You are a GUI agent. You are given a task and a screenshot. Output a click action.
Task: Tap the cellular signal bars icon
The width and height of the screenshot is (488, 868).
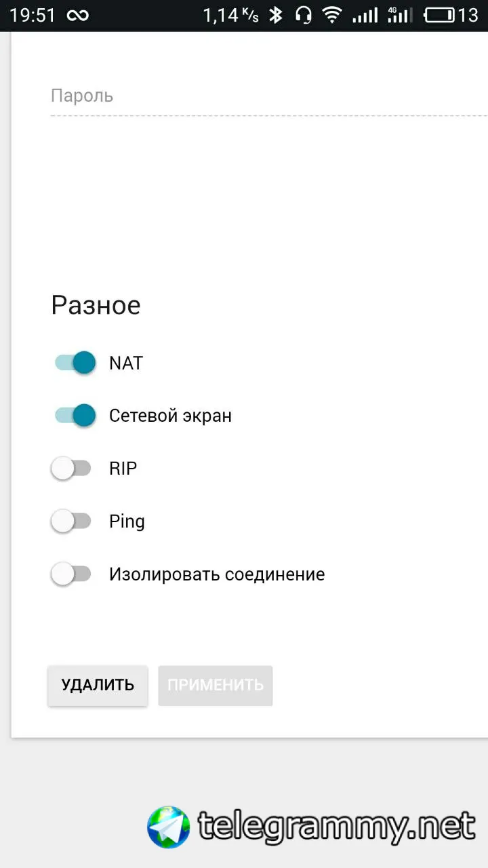tap(365, 15)
